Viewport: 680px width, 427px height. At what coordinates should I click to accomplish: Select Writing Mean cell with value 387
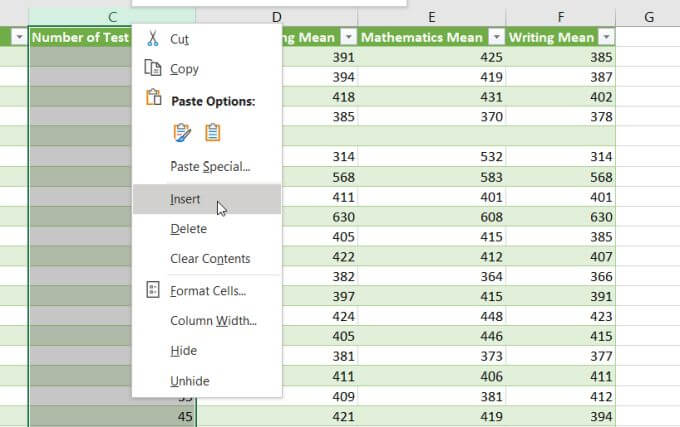(x=561, y=77)
